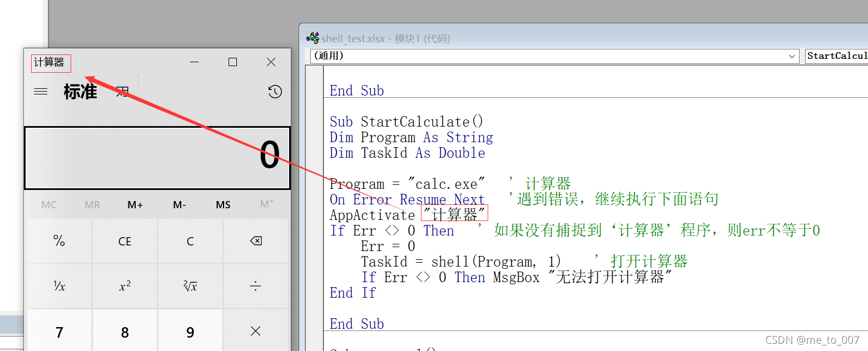Click the MS memory store button
The height and width of the screenshot is (351, 868).
(223, 205)
